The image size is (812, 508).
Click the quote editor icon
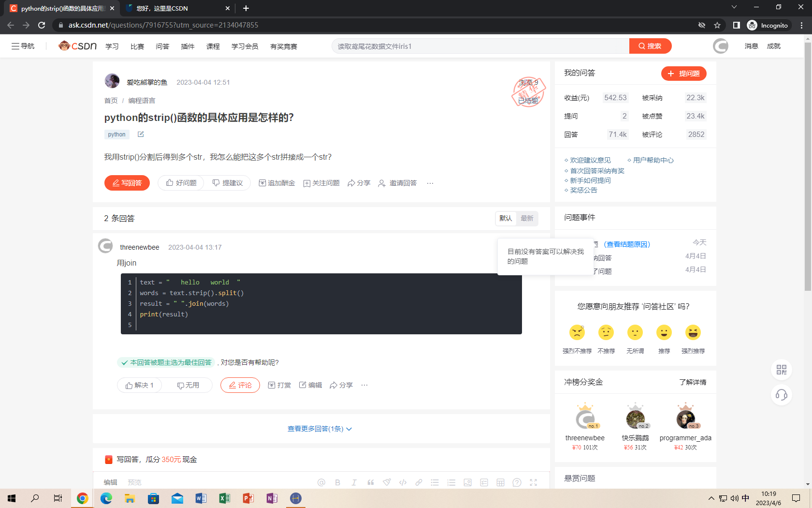tap(371, 482)
